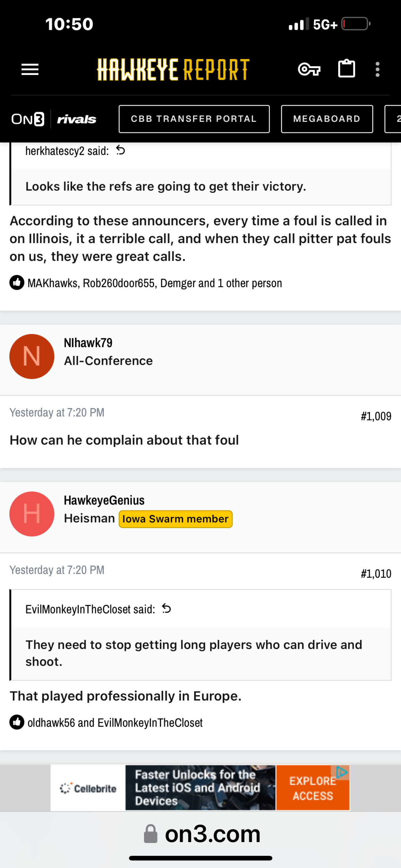The height and width of the screenshot is (868, 401).
Task: Open HawkeyeGenius's profile name
Action: point(104,500)
